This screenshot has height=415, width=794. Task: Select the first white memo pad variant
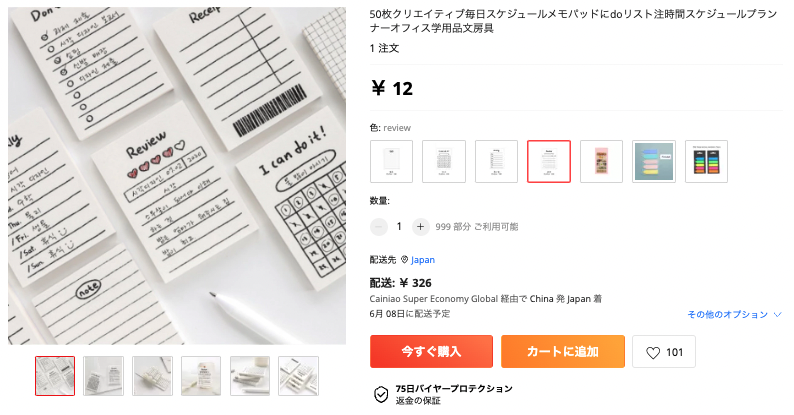391,161
